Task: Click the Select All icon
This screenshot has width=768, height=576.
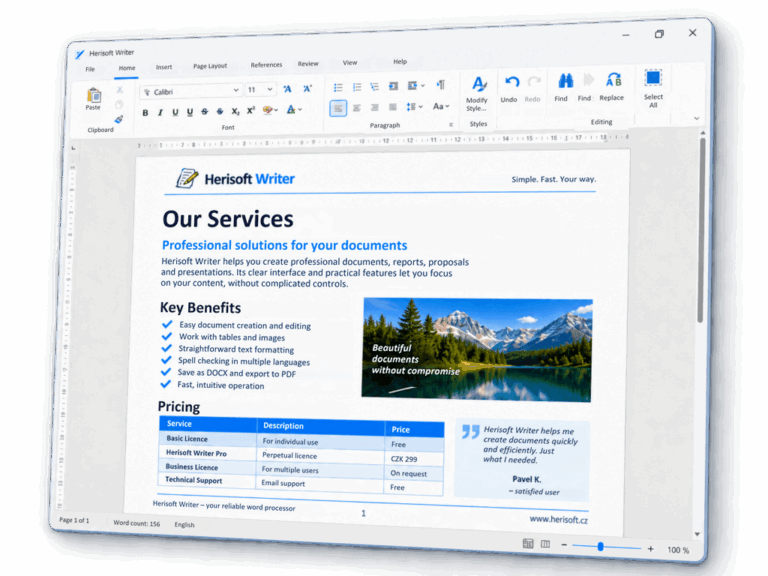Action: [x=653, y=77]
